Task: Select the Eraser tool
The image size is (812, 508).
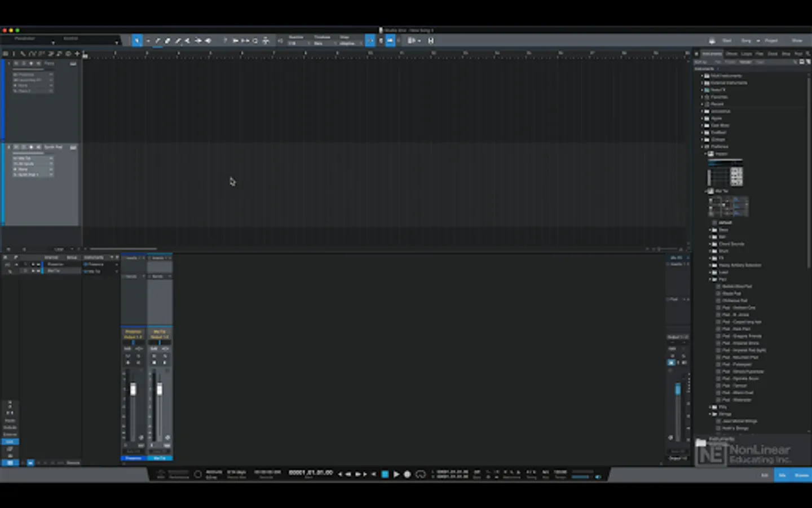Action: coord(168,41)
